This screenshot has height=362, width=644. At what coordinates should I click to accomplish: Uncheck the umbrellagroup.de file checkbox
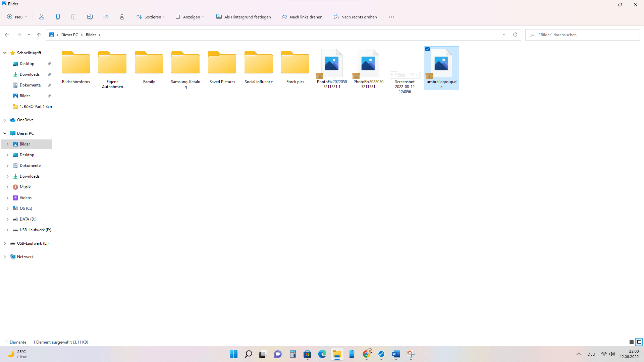pos(428,49)
